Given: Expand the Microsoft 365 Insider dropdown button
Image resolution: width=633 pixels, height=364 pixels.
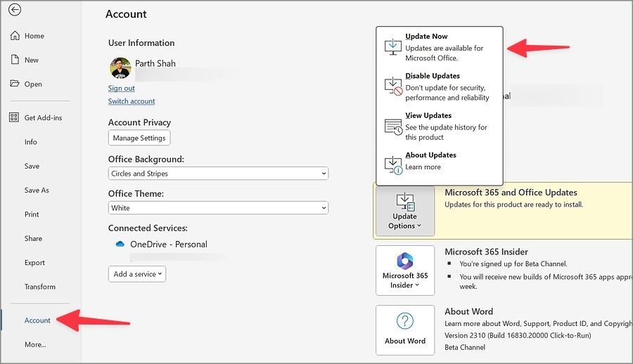Looking at the screenshot, I should [x=405, y=271].
